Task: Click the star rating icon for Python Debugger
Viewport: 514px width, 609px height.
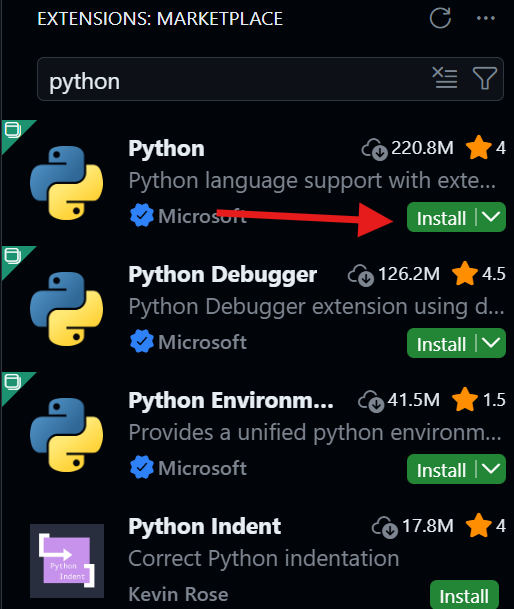Action: click(465, 273)
